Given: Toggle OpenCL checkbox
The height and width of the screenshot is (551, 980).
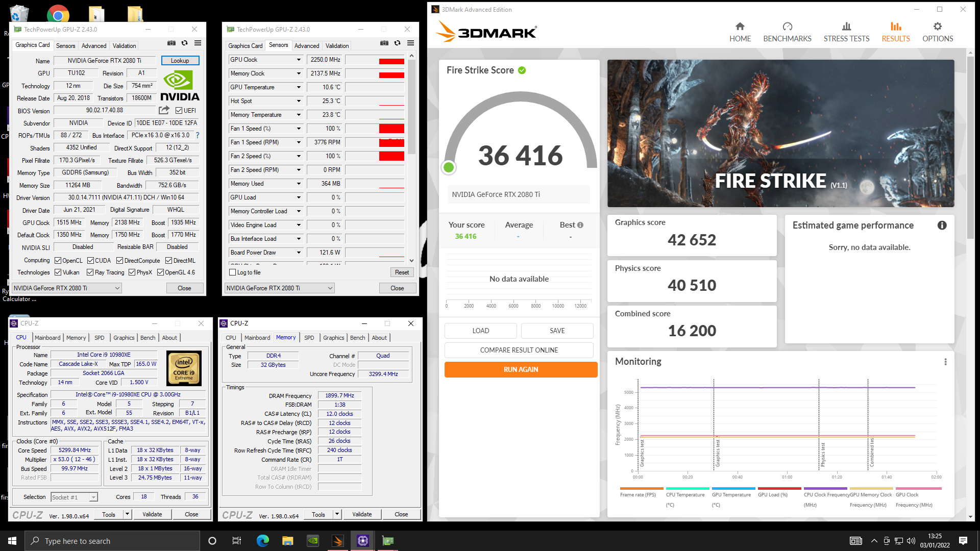Looking at the screenshot, I should pyautogui.click(x=58, y=261).
